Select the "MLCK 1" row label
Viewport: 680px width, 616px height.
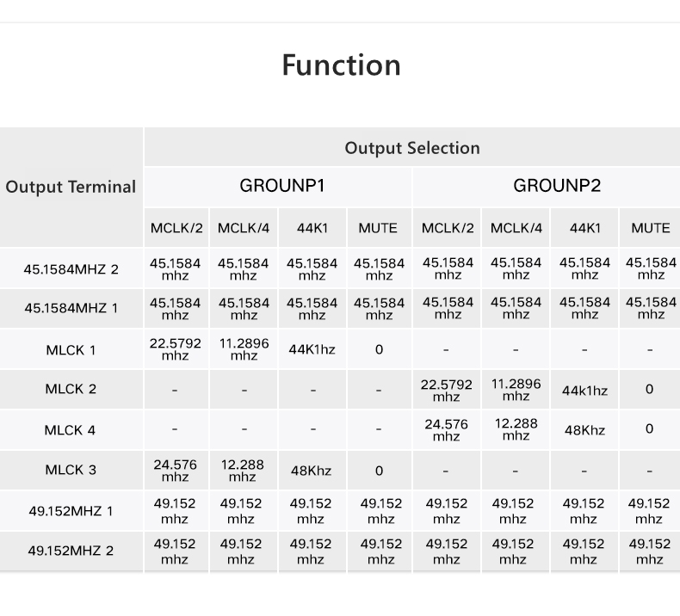[71, 350]
